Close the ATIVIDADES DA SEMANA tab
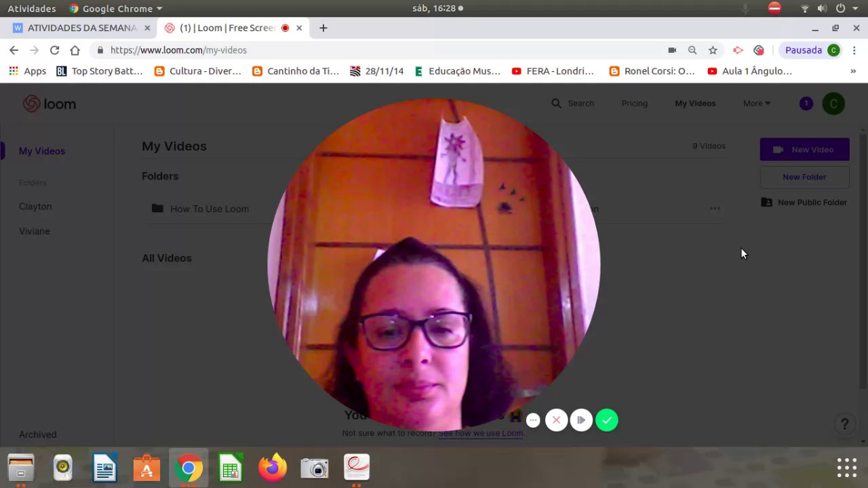This screenshot has width=868, height=488. click(x=147, y=28)
